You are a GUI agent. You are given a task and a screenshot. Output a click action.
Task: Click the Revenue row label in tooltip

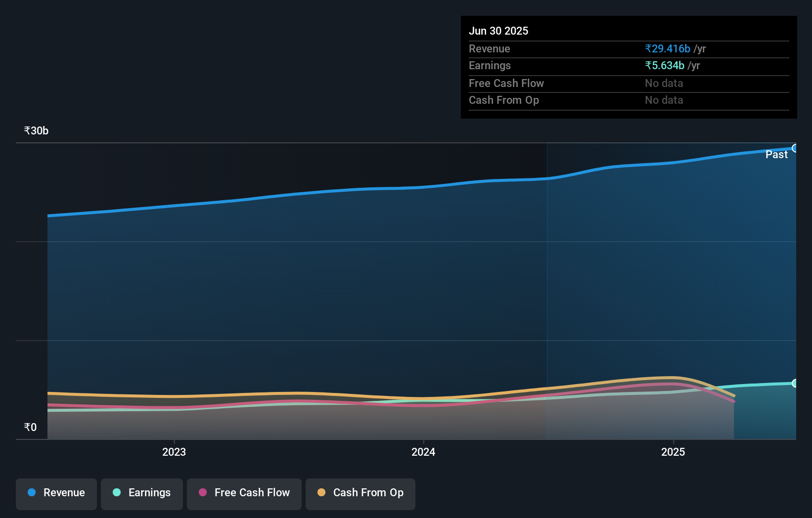[490, 48]
